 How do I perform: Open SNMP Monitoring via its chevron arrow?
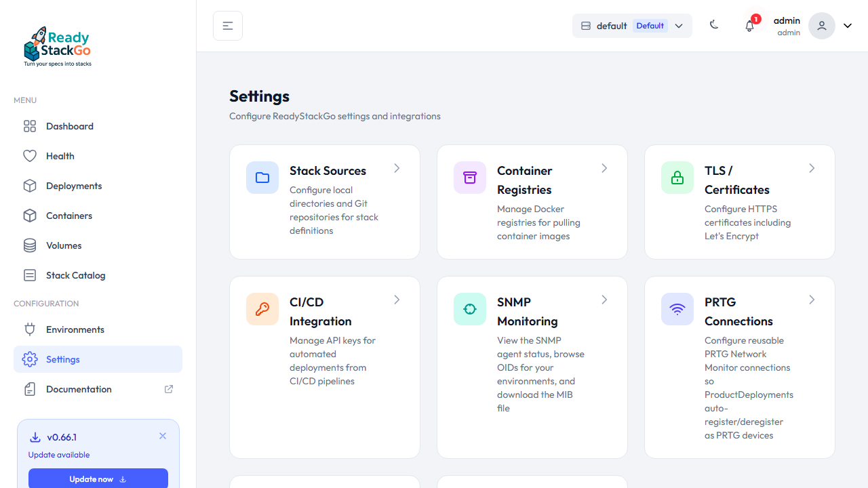tap(604, 300)
